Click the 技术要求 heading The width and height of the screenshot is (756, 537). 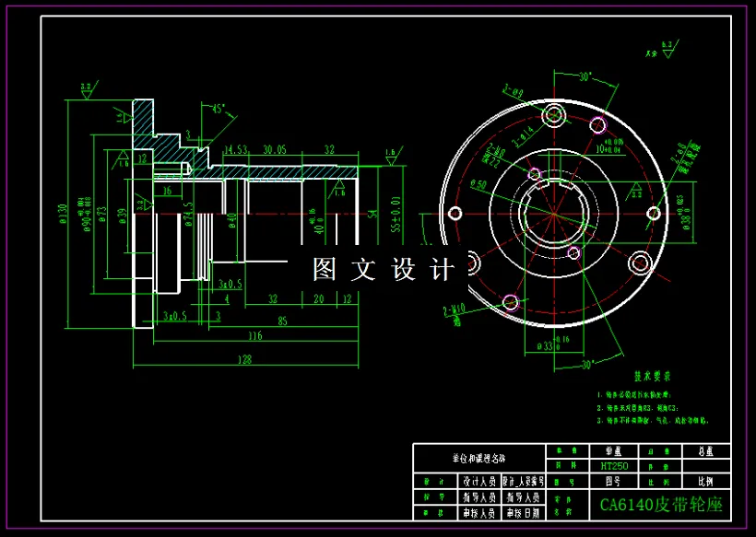pos(653,376)
